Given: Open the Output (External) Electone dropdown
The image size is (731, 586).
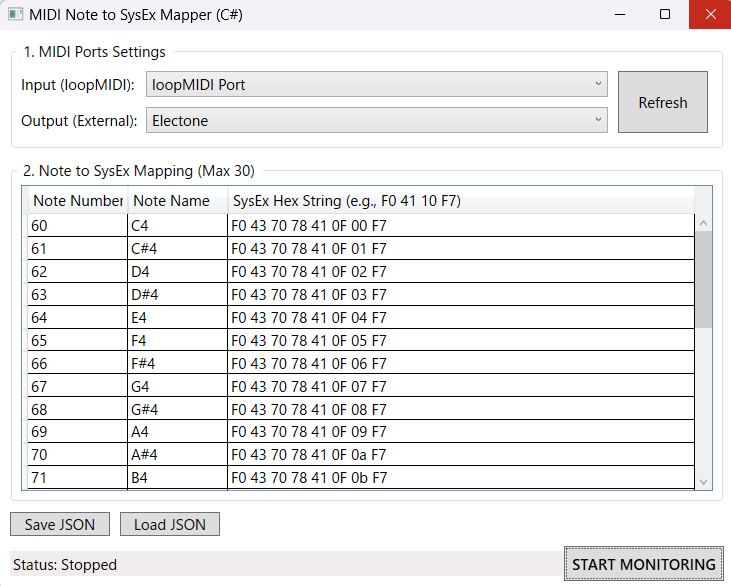Looking at the screenshot, I should pyautogui.click(x=377, y=120).
